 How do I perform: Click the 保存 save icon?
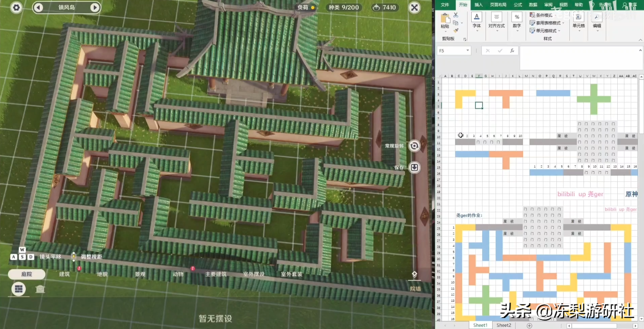tap(414, 167)
